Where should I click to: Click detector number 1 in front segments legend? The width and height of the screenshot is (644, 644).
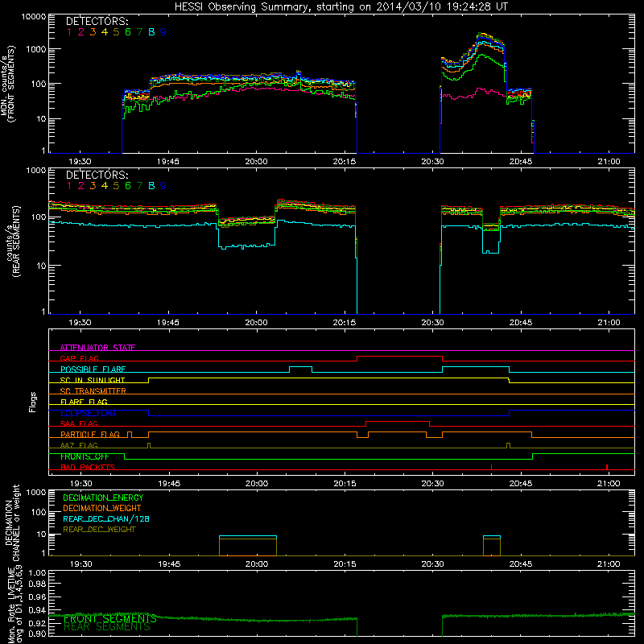(69, 32)
